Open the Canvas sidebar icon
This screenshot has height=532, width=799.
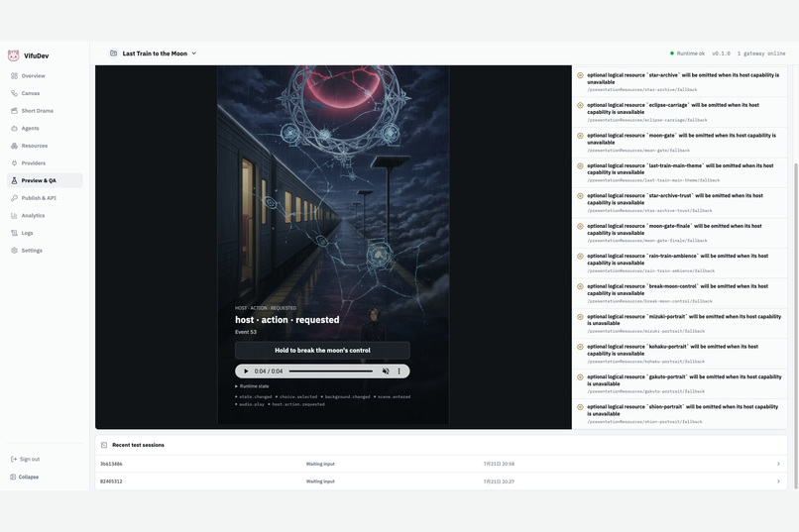pos(14,93)
